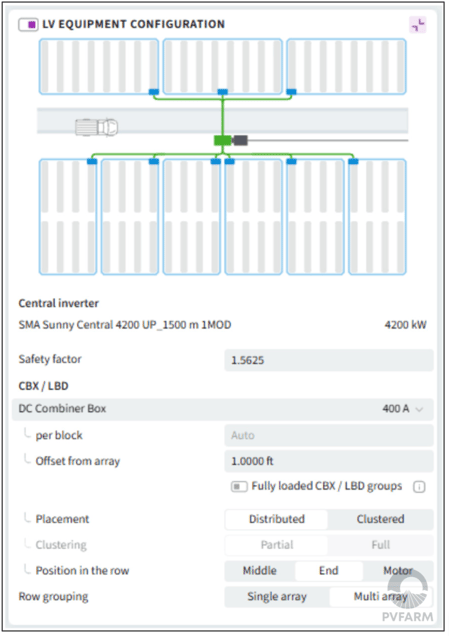Toggle the LV Equipment Configuration switch

(x=28, y=25)
